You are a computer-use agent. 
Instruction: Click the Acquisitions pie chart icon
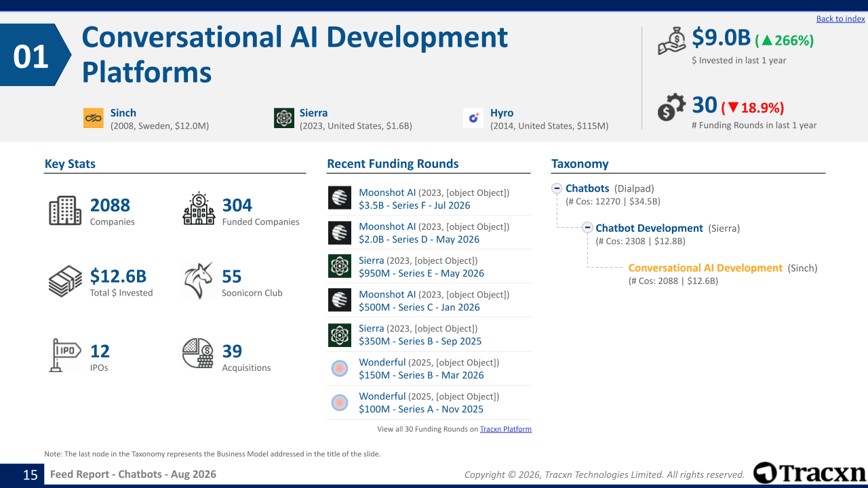[x=198, y=353]
